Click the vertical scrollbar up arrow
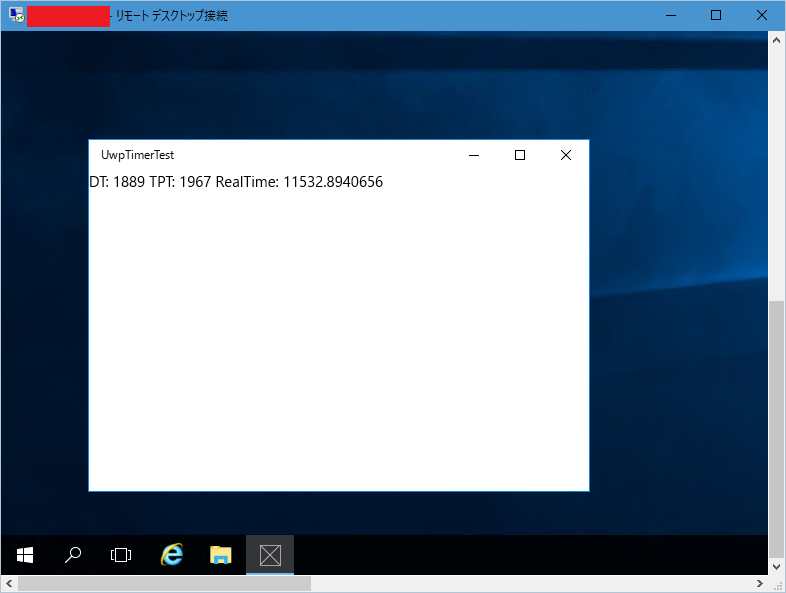Viewport: 786px width, 593px height. [x=776, y=40]
